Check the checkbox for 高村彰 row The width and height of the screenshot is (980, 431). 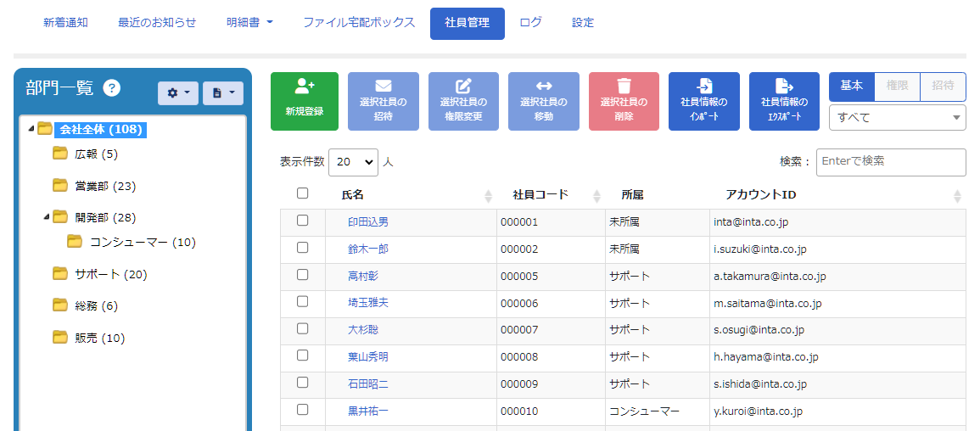click(x=303, y=275)
